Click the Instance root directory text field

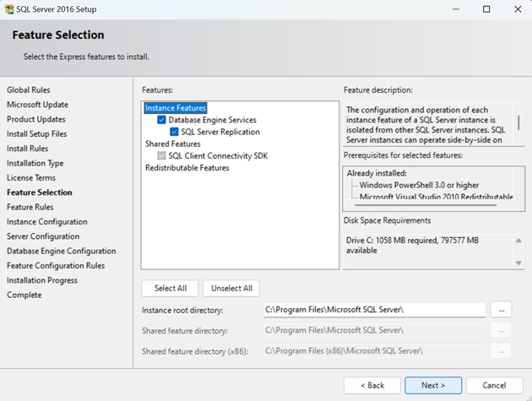375,310
